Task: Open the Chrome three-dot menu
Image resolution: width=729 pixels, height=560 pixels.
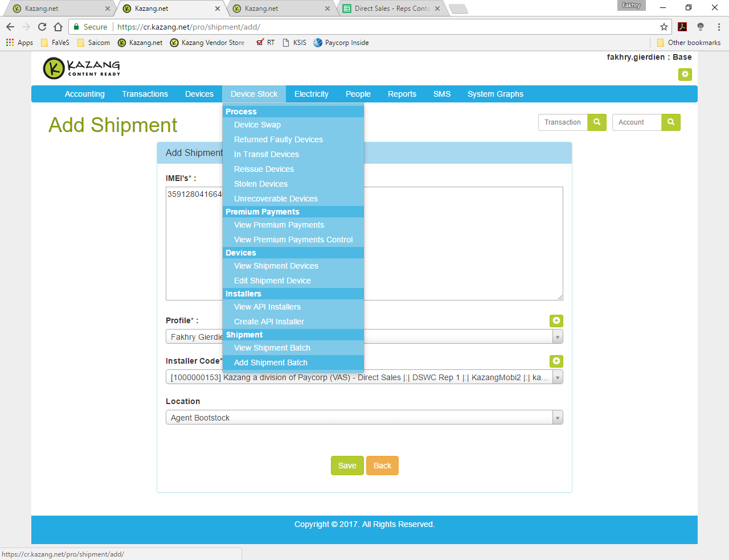Action: [x=719, y=27]
